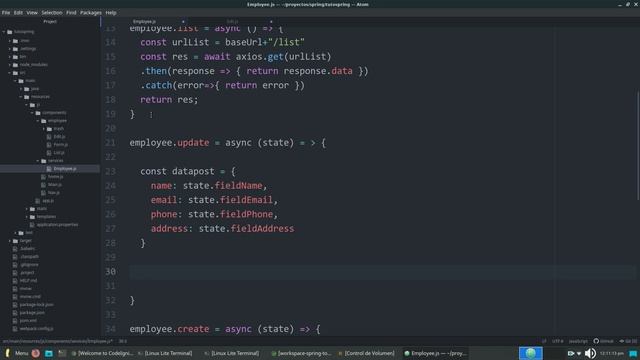Click the UTF-8 encoding selector in status bar
The width and height of the screenshot is (640, 360).
coord(558,341)
